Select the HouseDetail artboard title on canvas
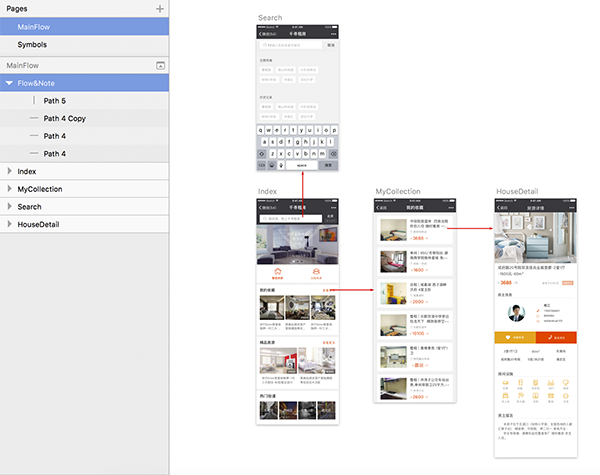 point(520,191)
